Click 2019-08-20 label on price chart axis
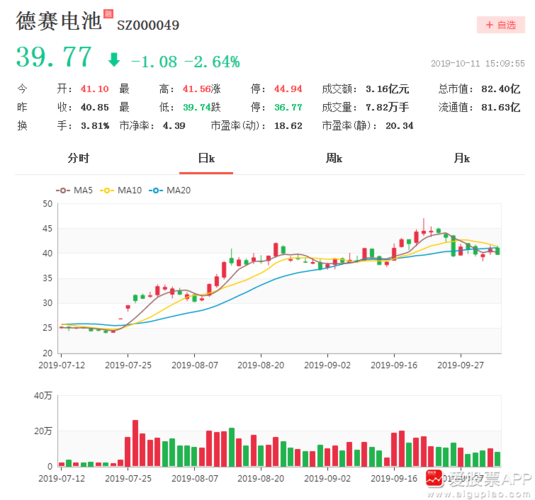This screenshot has width=535, height=500. [261, 365]
